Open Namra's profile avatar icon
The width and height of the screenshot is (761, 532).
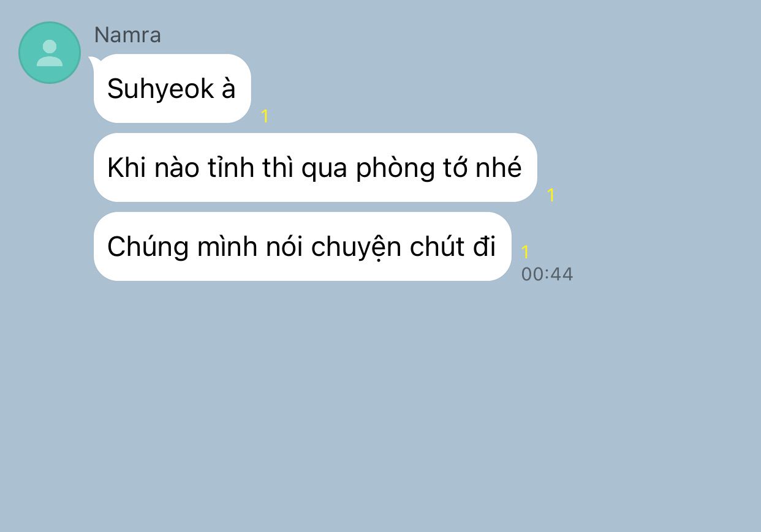pyautogui.click(x=50, y=53)
